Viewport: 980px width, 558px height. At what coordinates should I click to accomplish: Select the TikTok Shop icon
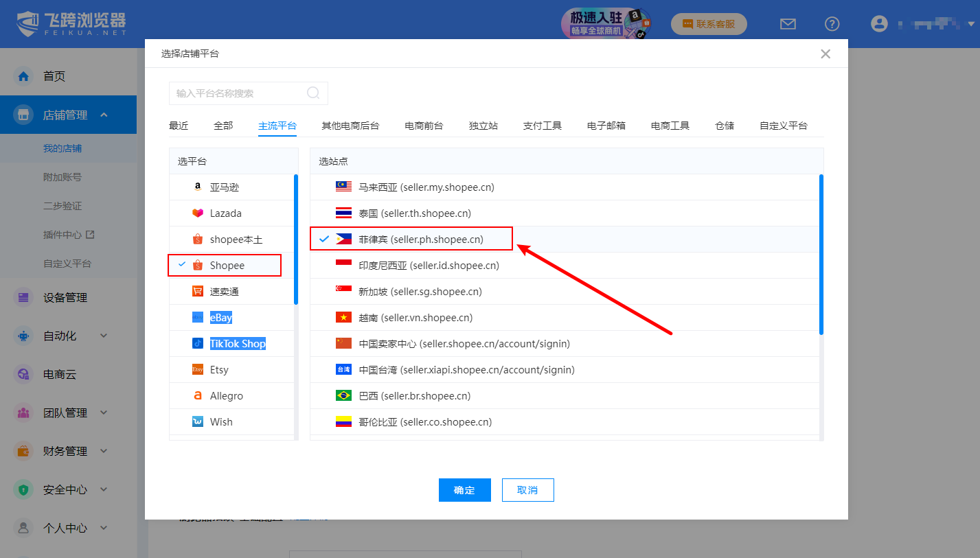tap(198, 343)
